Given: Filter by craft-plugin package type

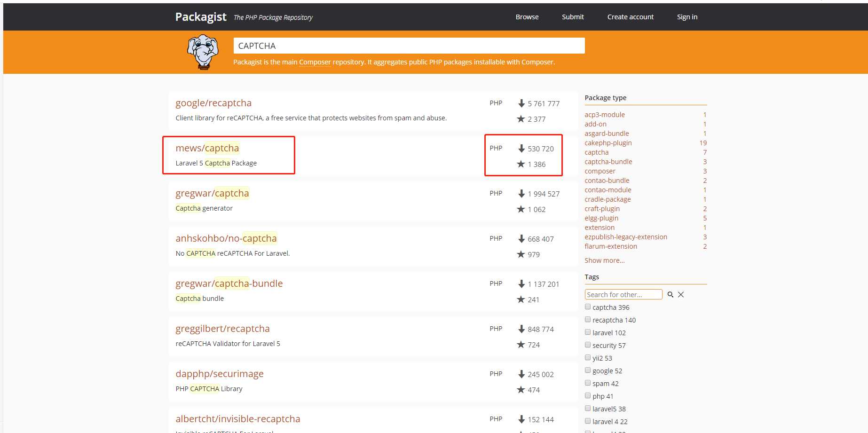Looking at the screenshot, I should coord(602,209).
